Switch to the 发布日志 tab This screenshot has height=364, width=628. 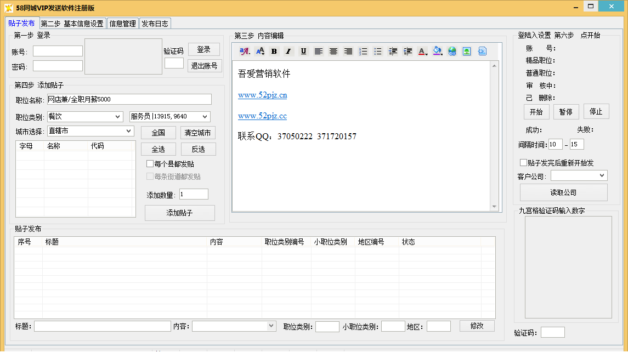pos(155,24)
